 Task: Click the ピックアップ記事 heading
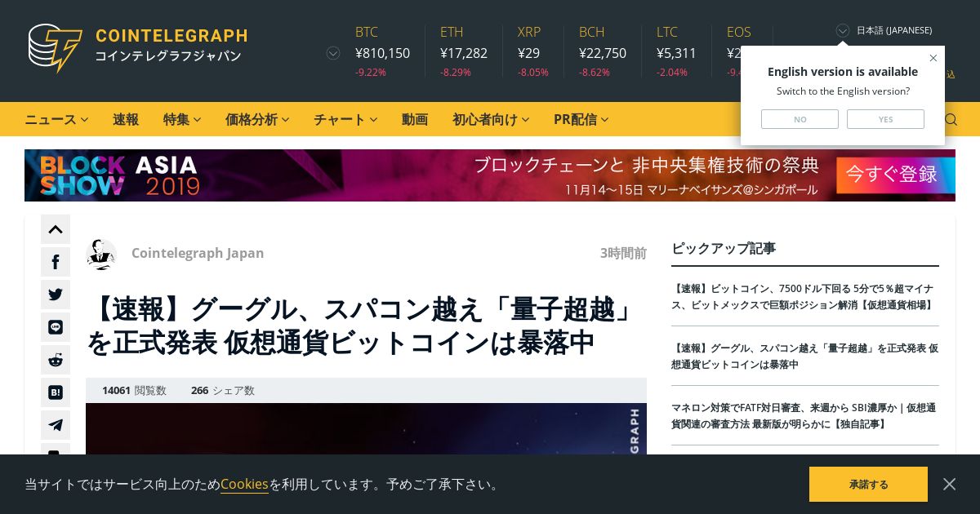pyautogui.click(x=724, y=248)
